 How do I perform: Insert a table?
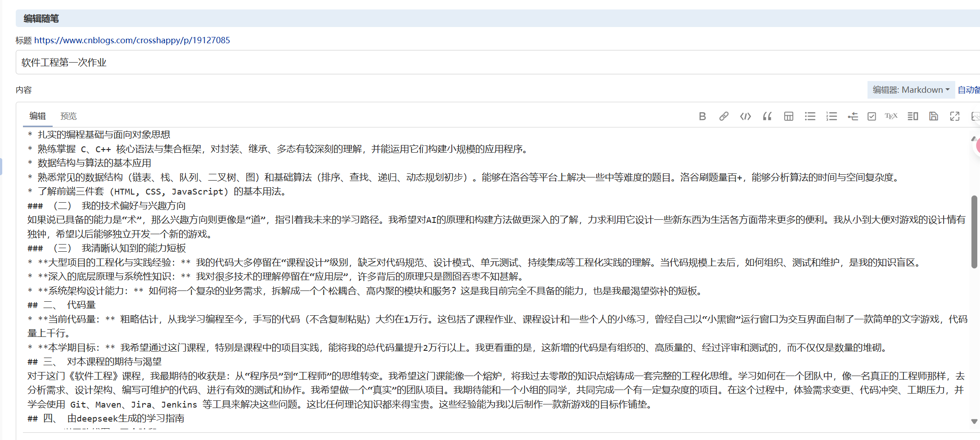[788, 116]
